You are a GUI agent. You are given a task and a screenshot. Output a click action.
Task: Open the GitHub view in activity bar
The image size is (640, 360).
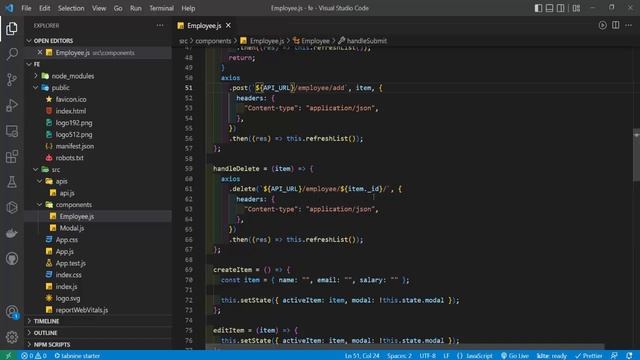pyautogui.click(x=12, y=259)
